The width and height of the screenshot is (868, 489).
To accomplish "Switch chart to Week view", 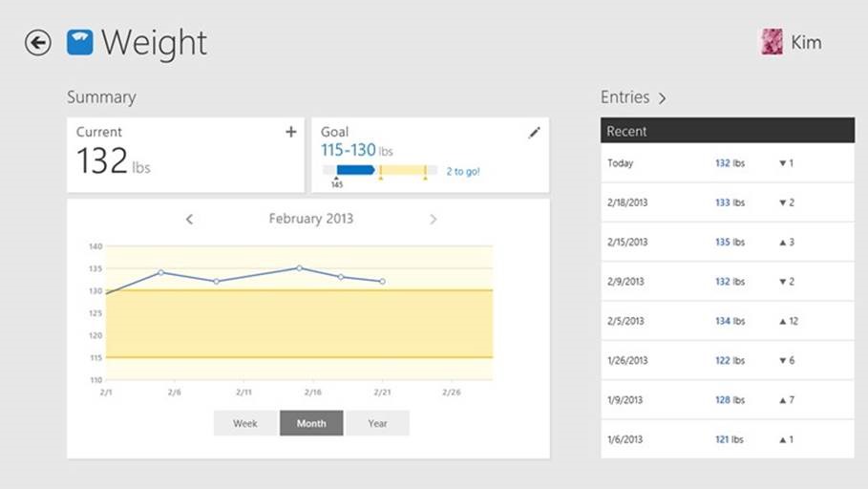I will tap(245, 423).
